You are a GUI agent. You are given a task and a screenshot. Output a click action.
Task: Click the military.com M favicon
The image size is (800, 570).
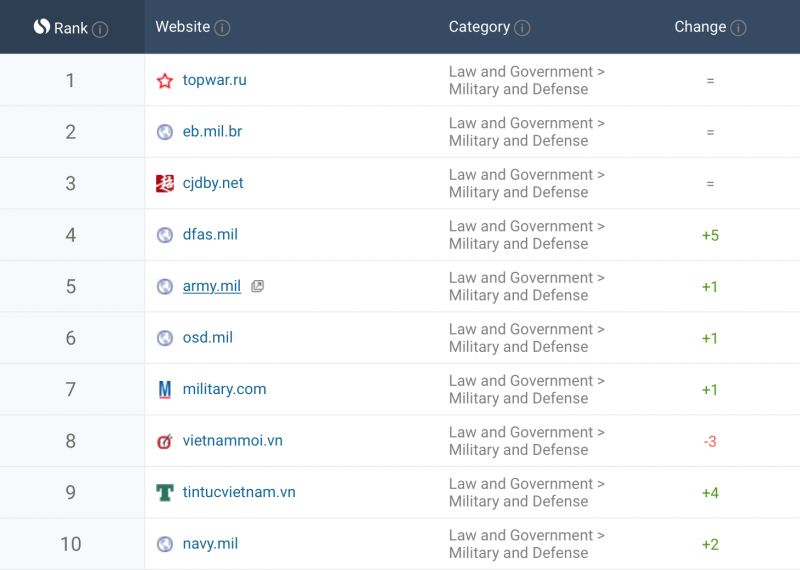tap(164, 389)
